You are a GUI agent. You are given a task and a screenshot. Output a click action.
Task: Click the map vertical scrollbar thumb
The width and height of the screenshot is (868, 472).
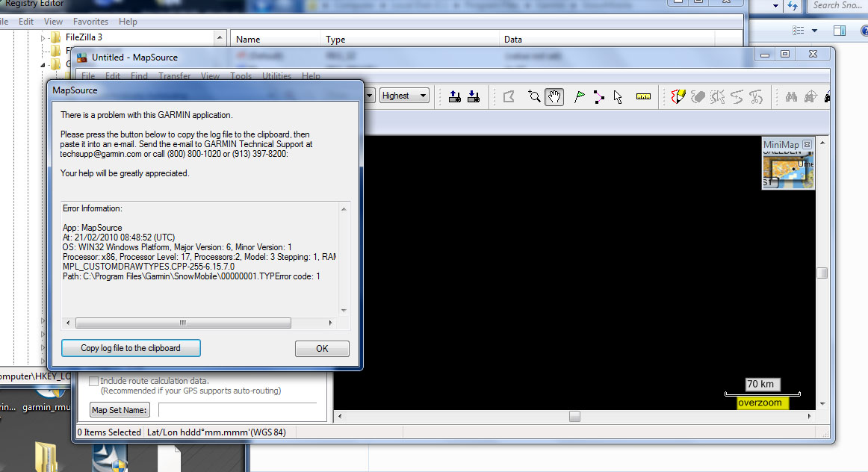(x=822, y=273)
